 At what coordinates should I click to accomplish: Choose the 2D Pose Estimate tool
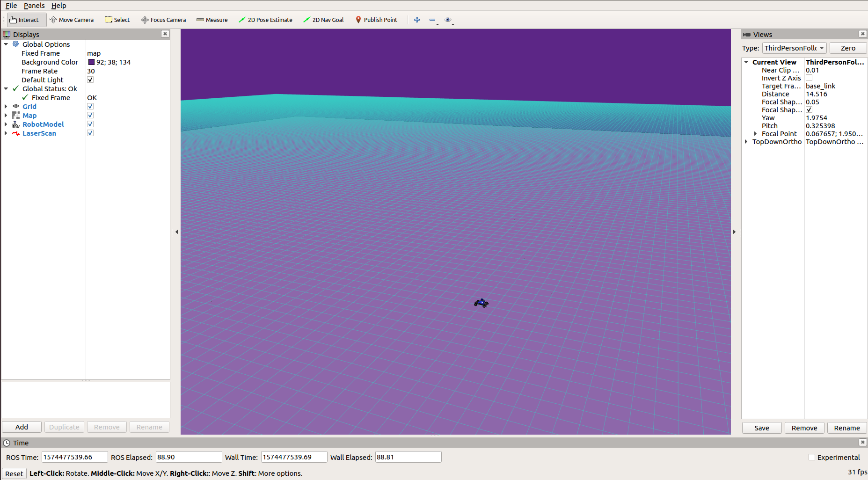tap(265, 20)
